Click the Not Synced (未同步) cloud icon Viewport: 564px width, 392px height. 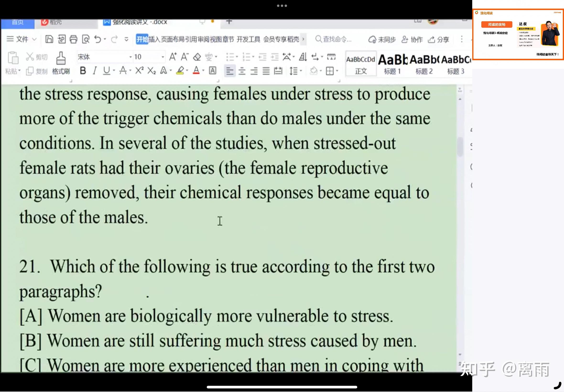pyautogui.click(x=382, y=39)
